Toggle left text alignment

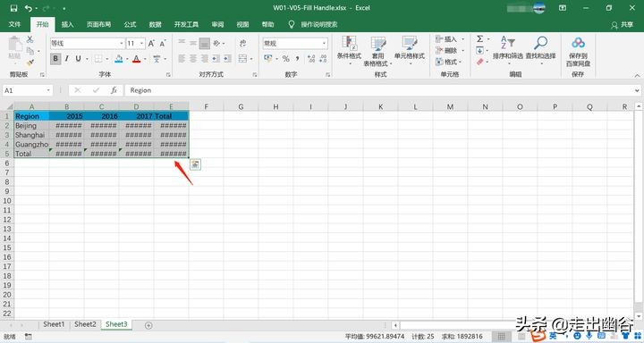pyautogui.click(x=182, y=59)
